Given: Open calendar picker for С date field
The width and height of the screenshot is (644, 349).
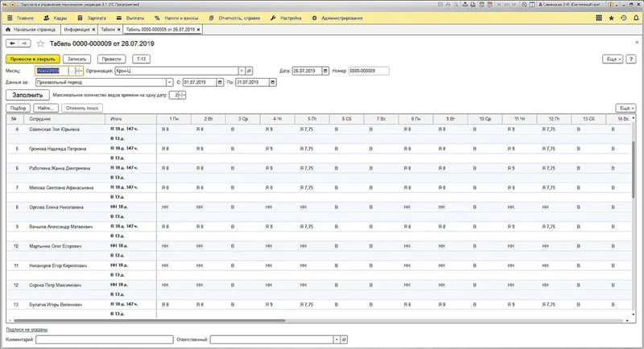Looking at the screenshot, I should (220, 83).
